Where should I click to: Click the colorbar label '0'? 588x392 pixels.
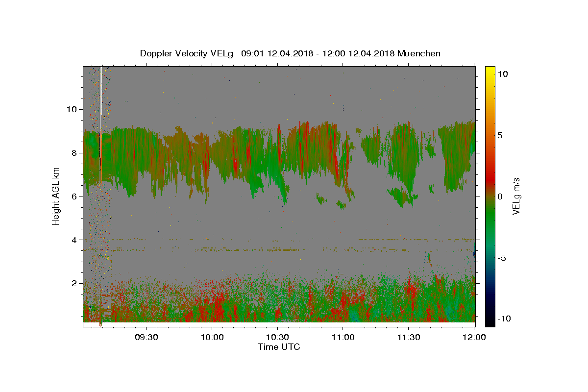501,196
